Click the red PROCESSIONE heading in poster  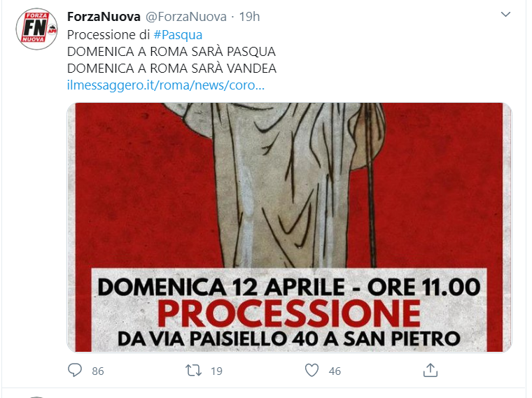point(289,313)
